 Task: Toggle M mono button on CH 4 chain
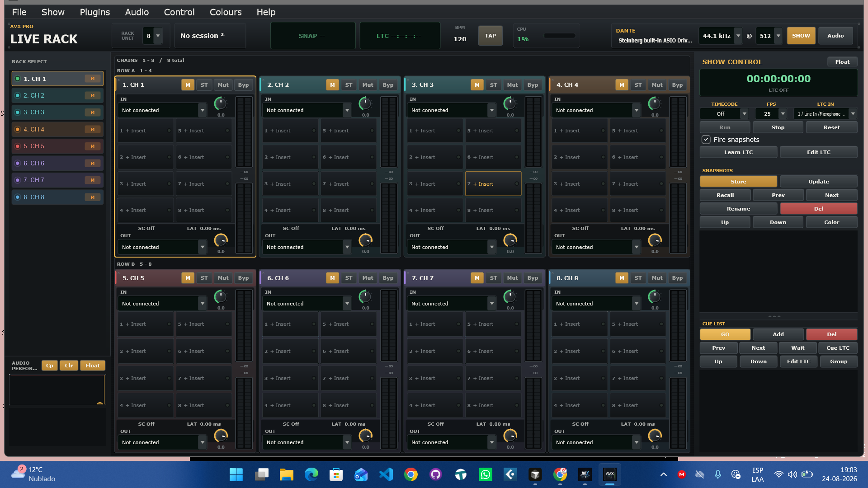(x=622, y=85)
